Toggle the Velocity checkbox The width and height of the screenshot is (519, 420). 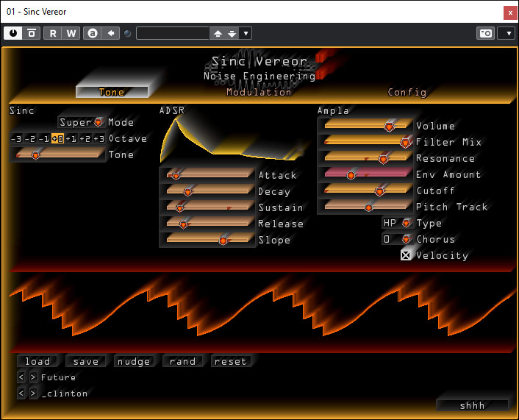point(405,255)
